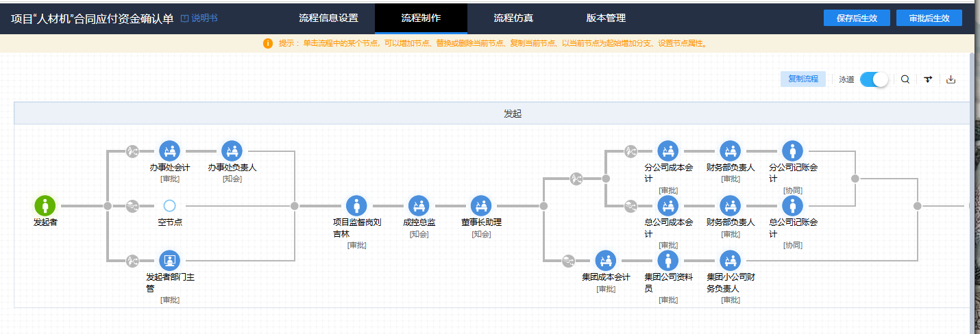Image resolution: width=980 pixels, height=334 pixels.
Task: Open the 流程信息设置 tab
Action: pos(328,18)
